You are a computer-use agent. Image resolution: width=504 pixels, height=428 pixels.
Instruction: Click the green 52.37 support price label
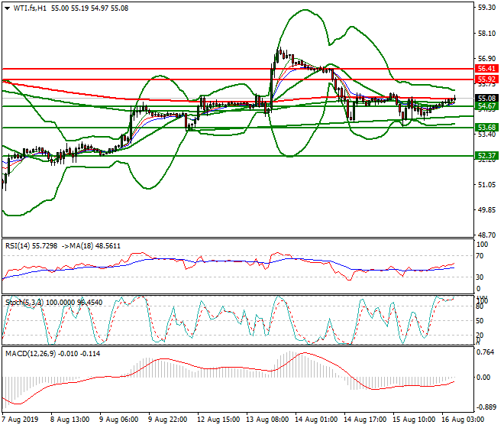click(486, 156)
